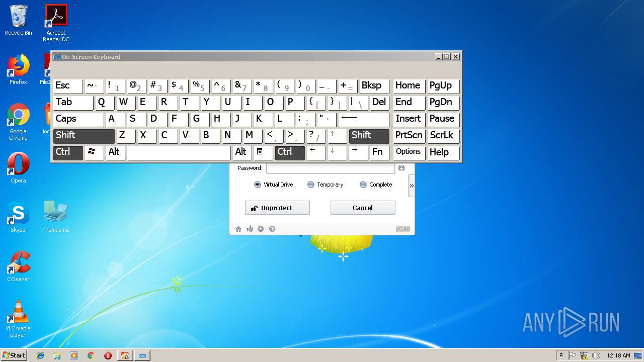Select the Virtual Drive radio option

click(x=274, y=185)
